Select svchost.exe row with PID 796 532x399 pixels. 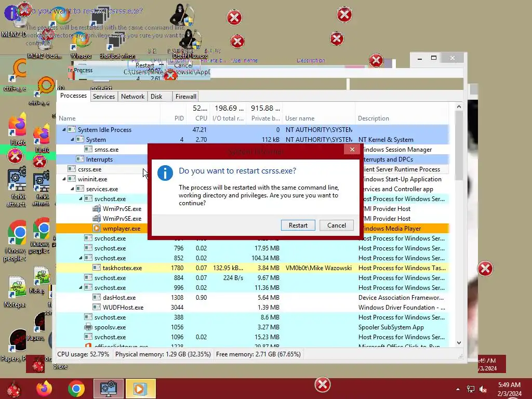click(x=252, y=248)
